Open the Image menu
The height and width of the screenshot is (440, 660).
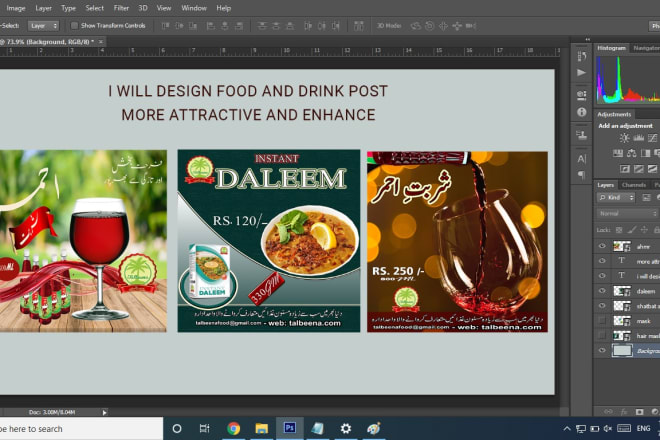16,8
